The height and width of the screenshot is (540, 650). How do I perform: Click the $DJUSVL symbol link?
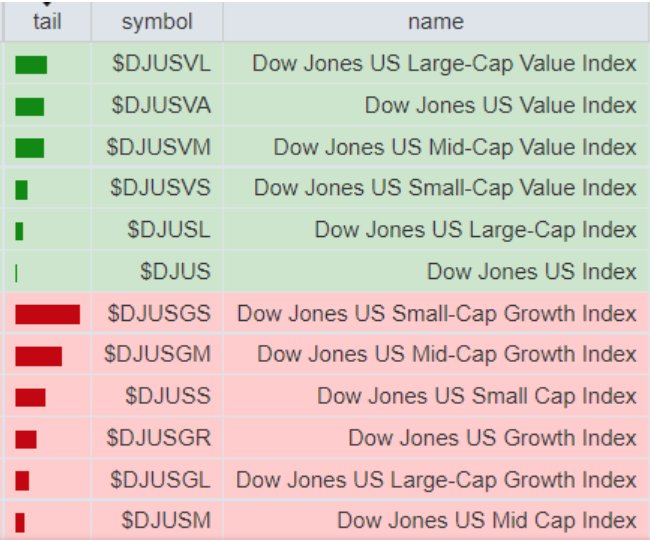click(161, 64)
